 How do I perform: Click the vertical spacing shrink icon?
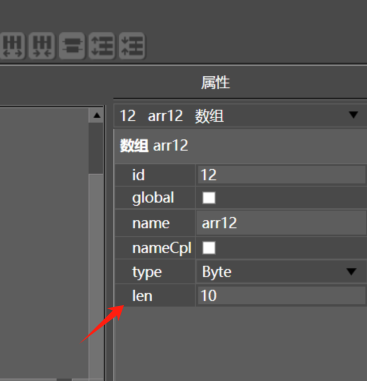[132, 46]
